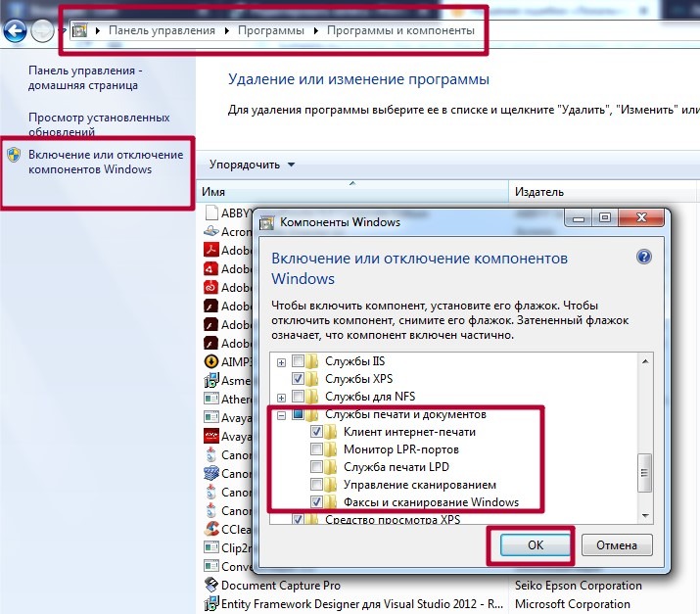Screen dimensions: 700x614
Task: Click Программы и компоненты breadcrumb
Action: click(x=400, y=30)
